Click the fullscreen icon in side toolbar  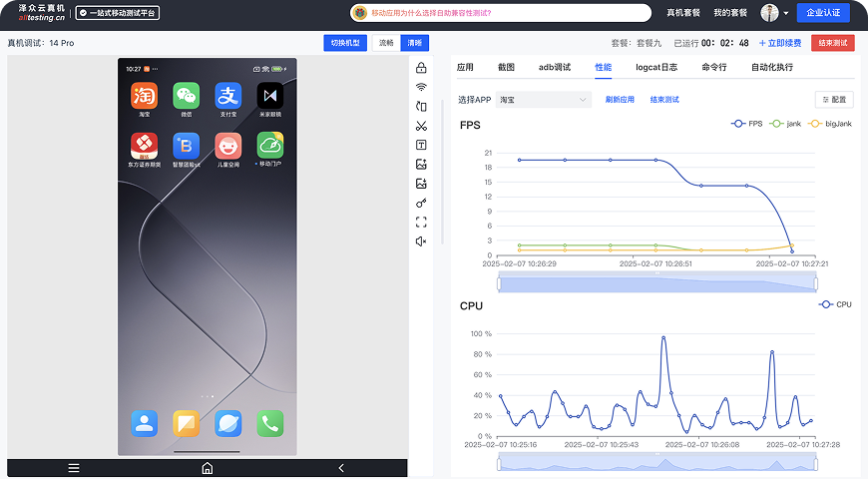tap(421, 222)
